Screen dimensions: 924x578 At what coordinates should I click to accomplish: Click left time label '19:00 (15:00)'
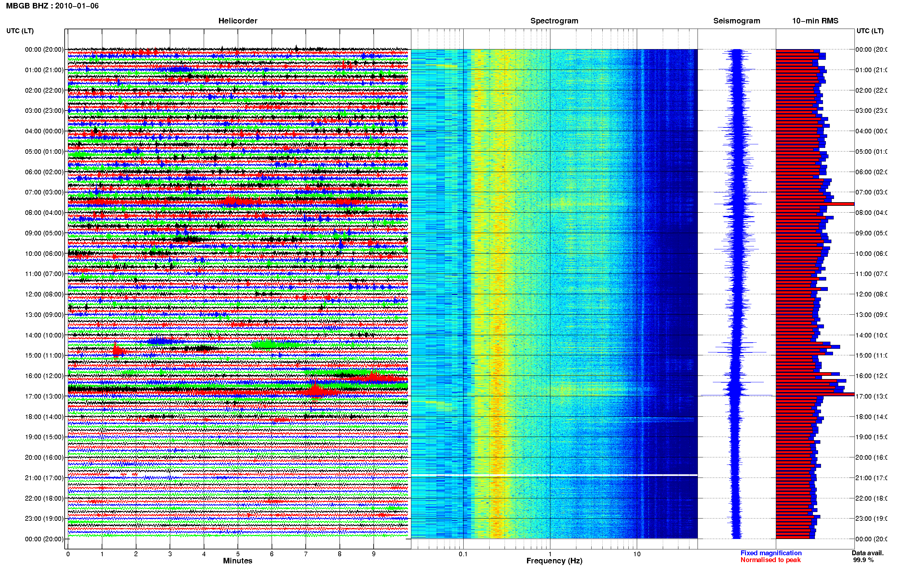click(x=44, y=437)
